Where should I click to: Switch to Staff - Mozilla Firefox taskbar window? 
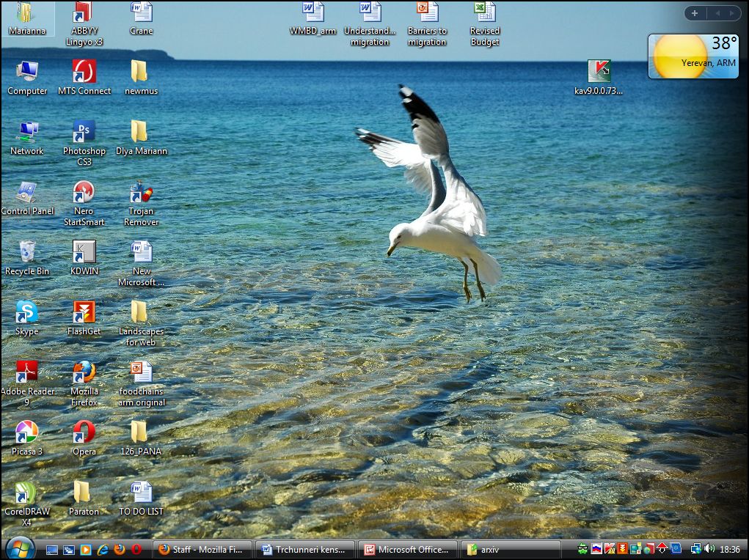(202, 549)
